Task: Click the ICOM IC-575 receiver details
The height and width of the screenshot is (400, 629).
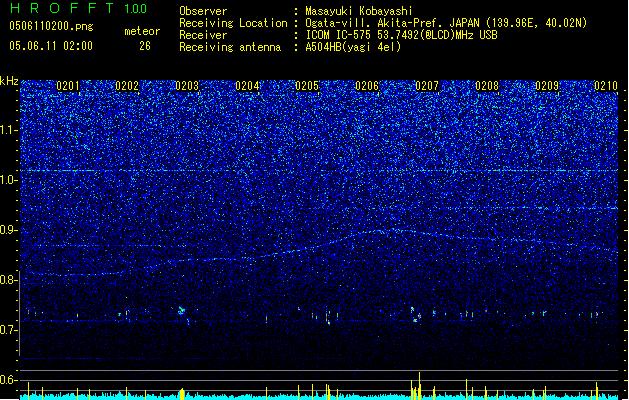Action: pyautogui.click(x=402, y=35)
